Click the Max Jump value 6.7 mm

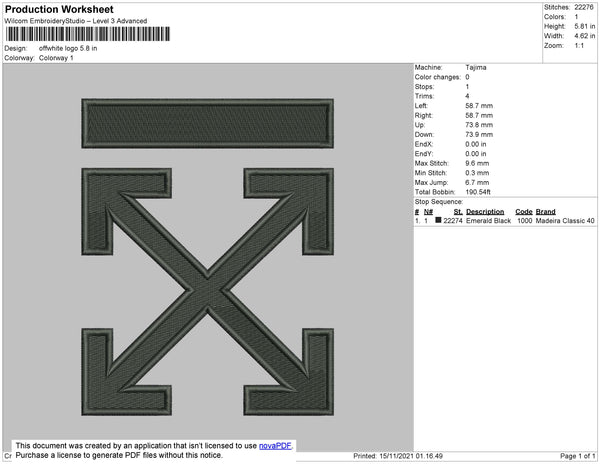pos(477,182)
